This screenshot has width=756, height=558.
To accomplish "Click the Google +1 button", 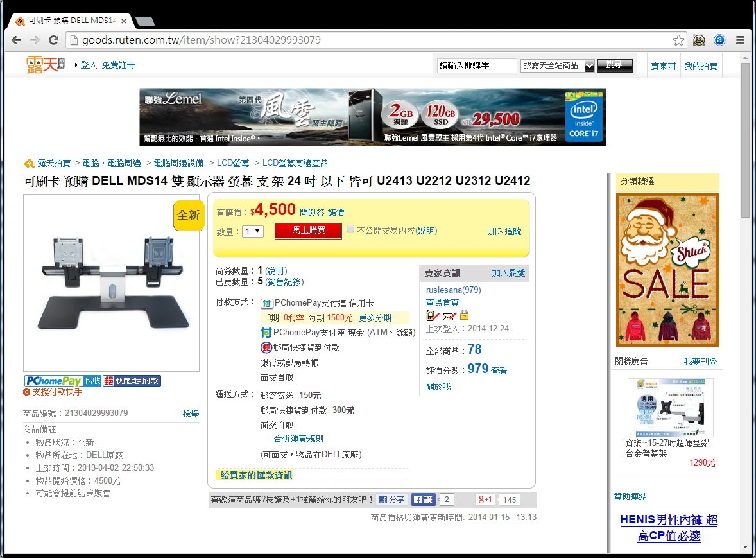I will coord(486,500).
